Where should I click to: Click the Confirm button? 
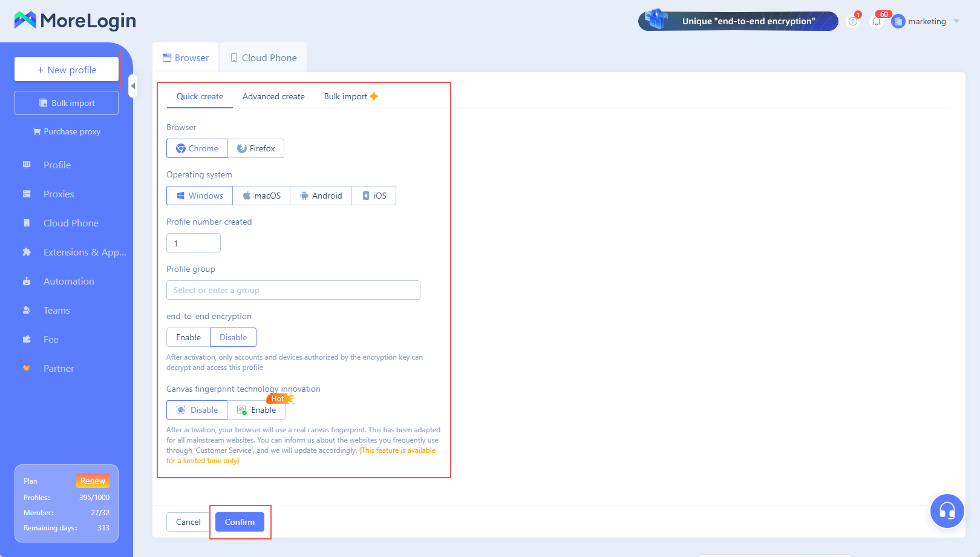click(x=240, y=521)
